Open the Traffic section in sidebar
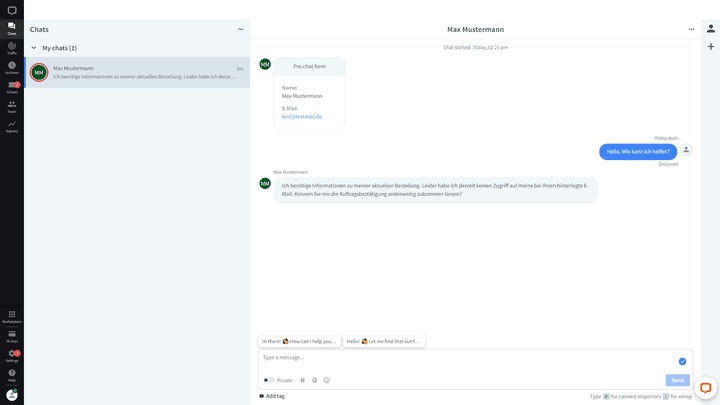The image size is (720, 405). pyautogui.click(x=12, y=48)
